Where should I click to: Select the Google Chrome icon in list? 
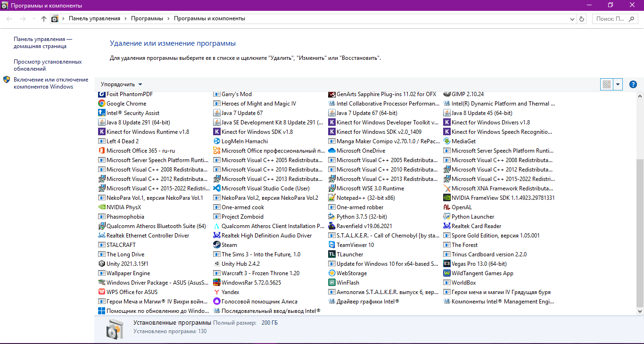pos(101,104)
